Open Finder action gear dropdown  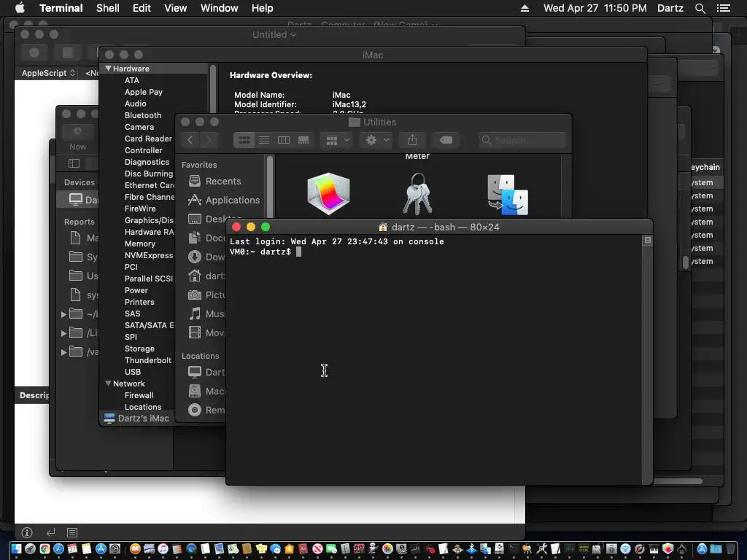pyautogui.click(x=376, y=140)
